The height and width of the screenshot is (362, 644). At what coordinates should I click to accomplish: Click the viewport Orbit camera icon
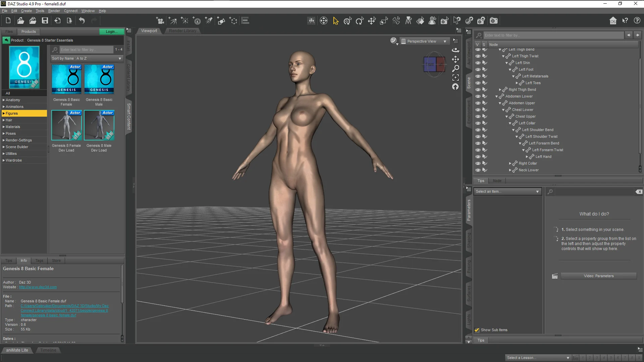coord(455,50)
